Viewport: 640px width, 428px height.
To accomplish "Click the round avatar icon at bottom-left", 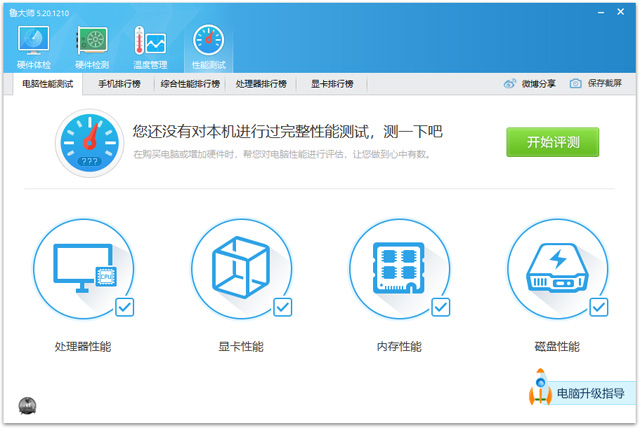I will pos(27,406).
